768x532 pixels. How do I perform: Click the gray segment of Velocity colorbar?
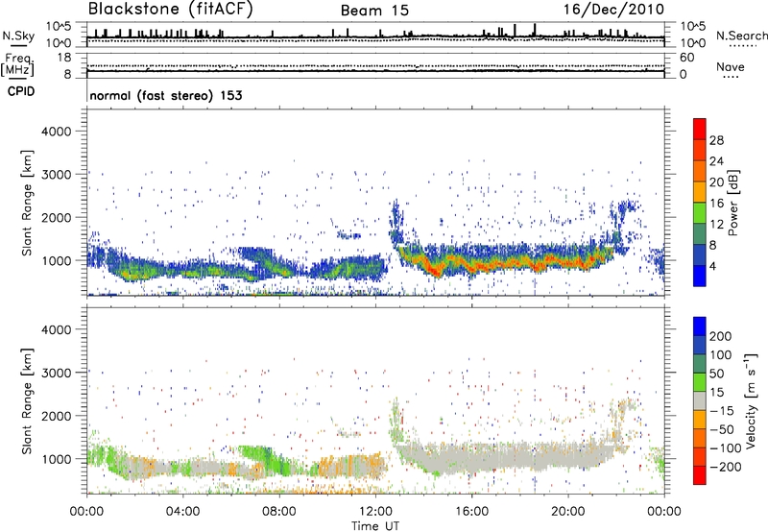point(700,401)
